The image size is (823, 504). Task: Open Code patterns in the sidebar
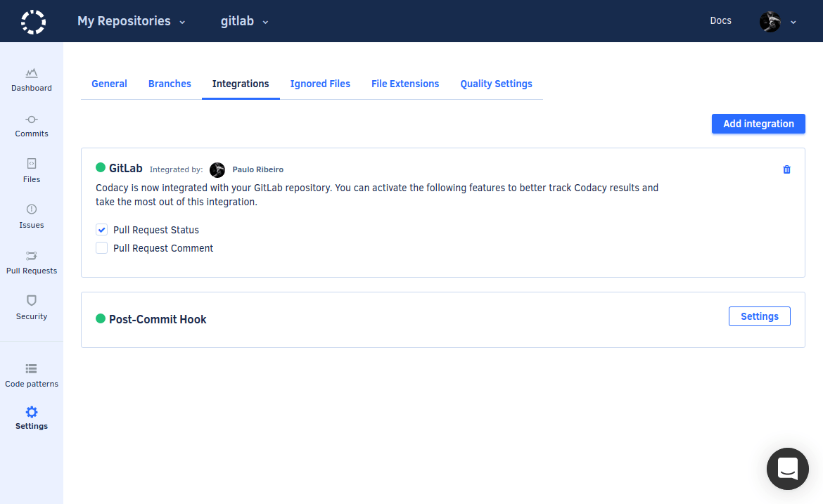tap(32, 369)
